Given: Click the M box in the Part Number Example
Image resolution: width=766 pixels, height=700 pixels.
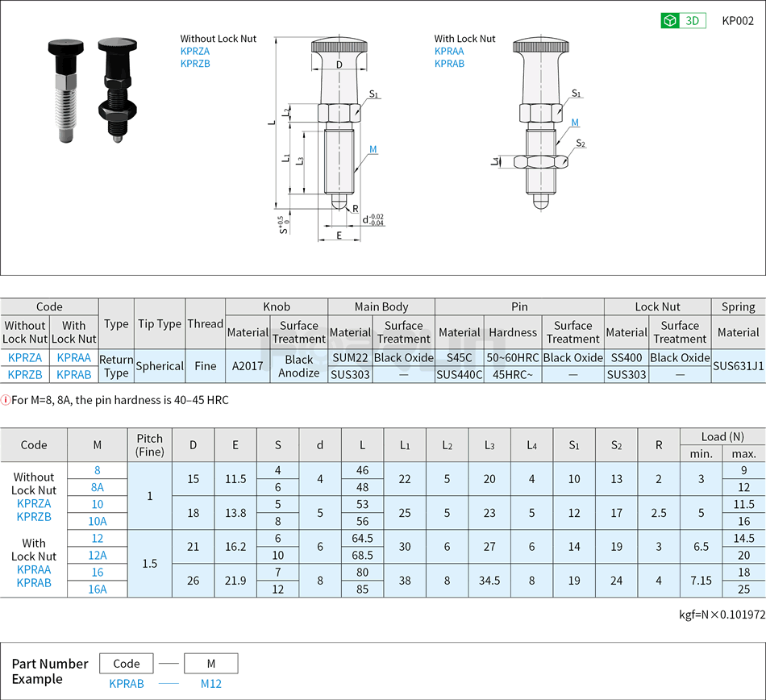Looking at the screenshot, I should click(x=210, y=663).
